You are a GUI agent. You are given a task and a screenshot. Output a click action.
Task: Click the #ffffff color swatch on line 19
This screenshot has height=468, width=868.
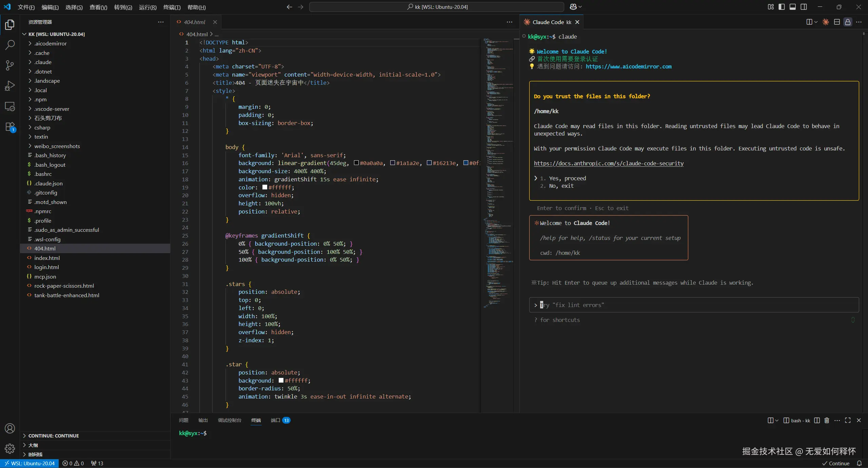pos(265,187)
